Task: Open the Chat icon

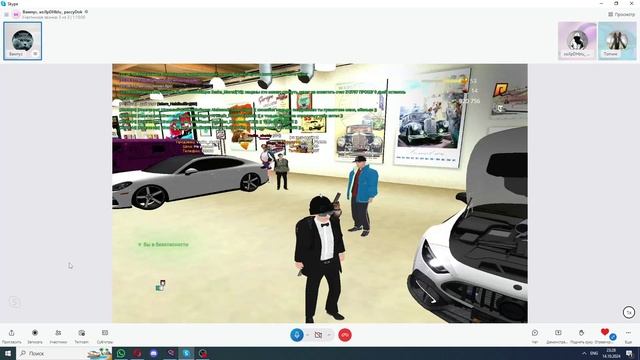Action: pyautogui.click(x=535, y=333)
